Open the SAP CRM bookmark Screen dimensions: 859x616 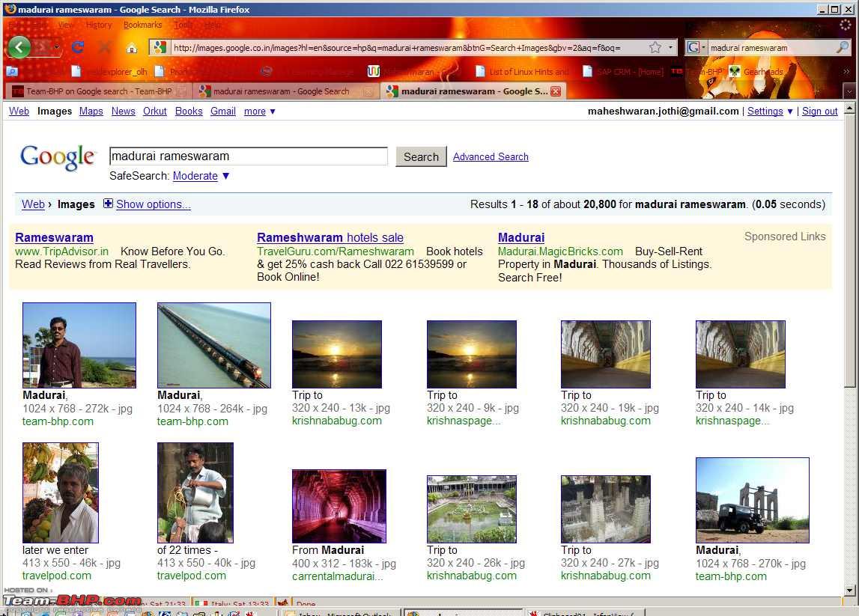(623, 72)
